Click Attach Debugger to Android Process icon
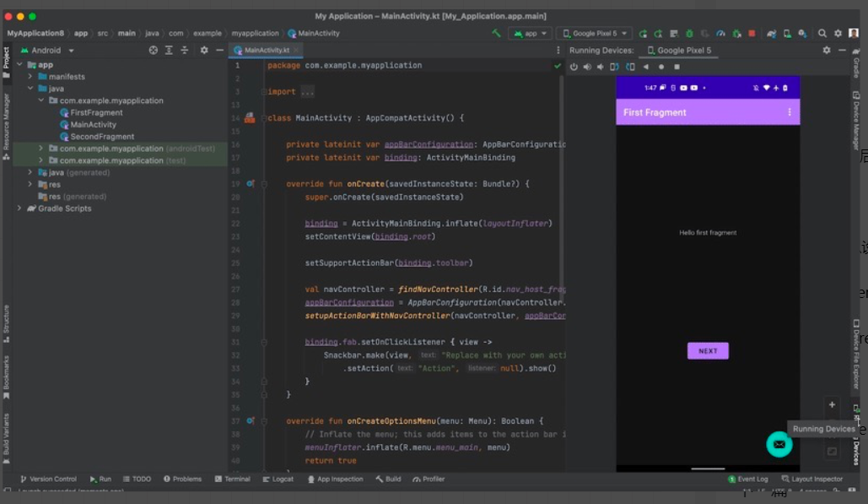The height and width of the screenshot is (504, 868). pos(736,34)
